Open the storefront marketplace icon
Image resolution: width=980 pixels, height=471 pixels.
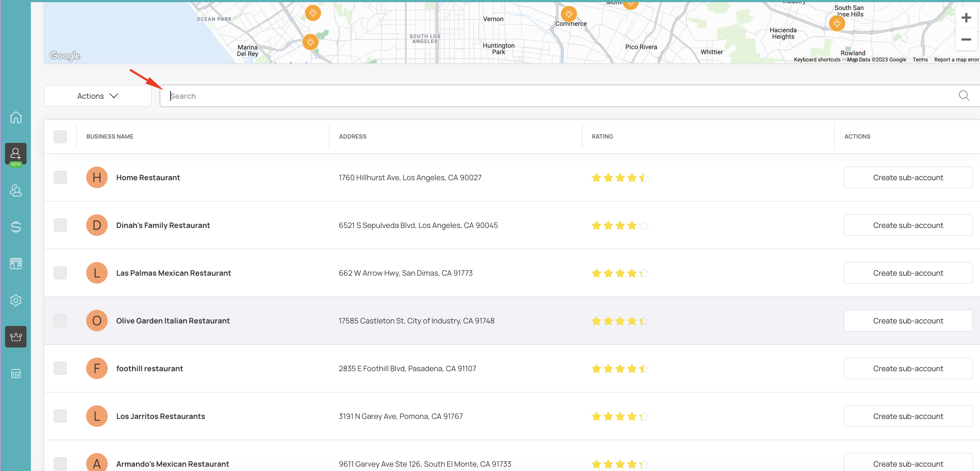(15, 373)
